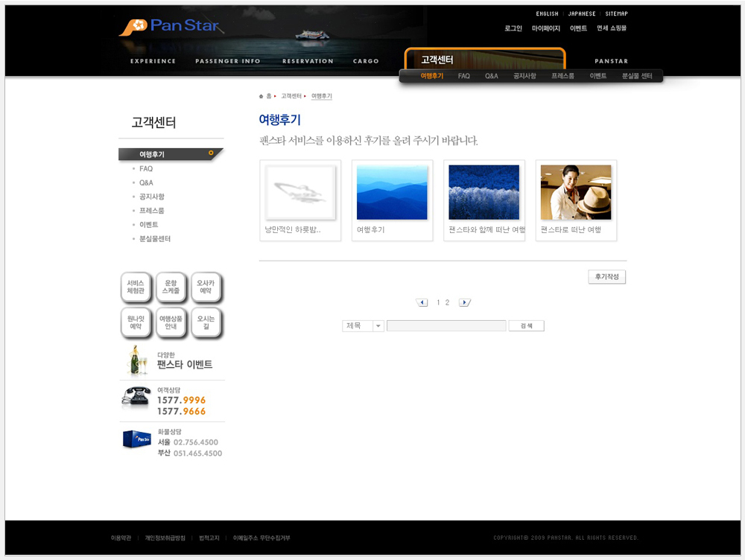This screenshot has height=560, width=745.
Task: Open the 여행상품 안내 quick icon
Action: pos(171,322)
